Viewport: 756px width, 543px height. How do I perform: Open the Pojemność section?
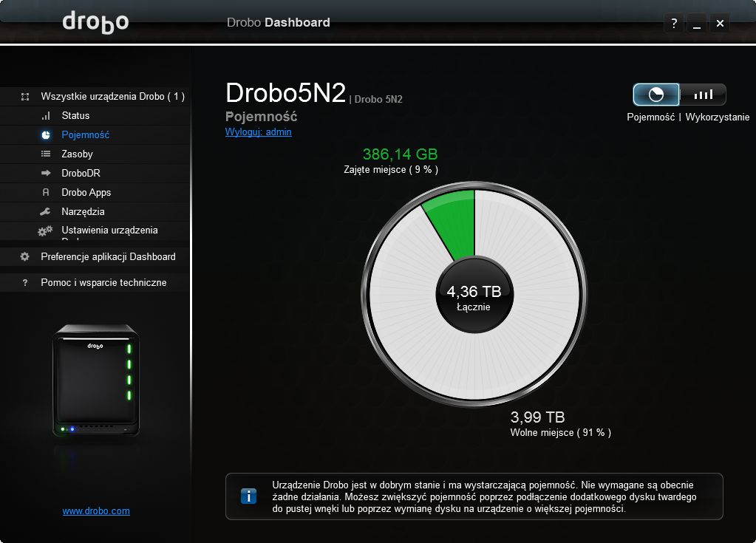tap(95, 135)
